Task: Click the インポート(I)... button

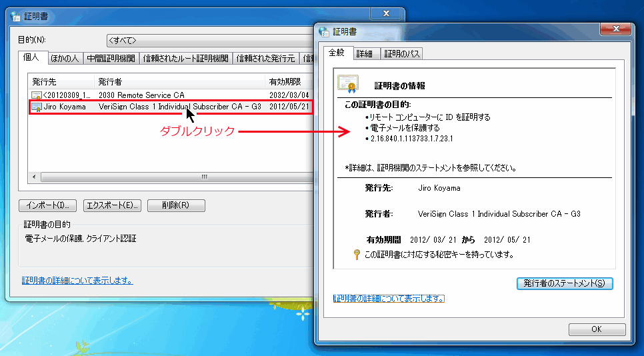Action: pyautogui.click(x=47, y=205)
